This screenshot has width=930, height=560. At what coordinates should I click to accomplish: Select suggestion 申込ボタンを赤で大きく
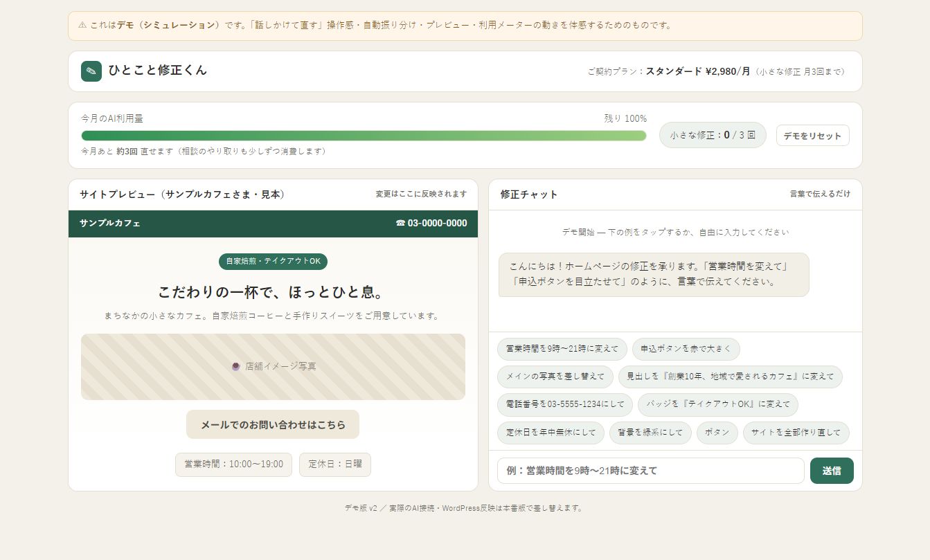686,349
